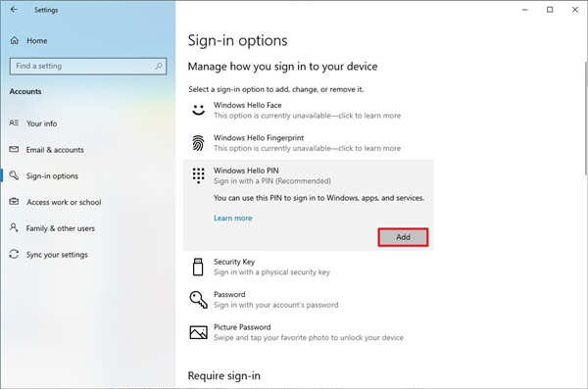Maximize the Settings window
This screenshot has height=389, width=588.
click(550, 10)
